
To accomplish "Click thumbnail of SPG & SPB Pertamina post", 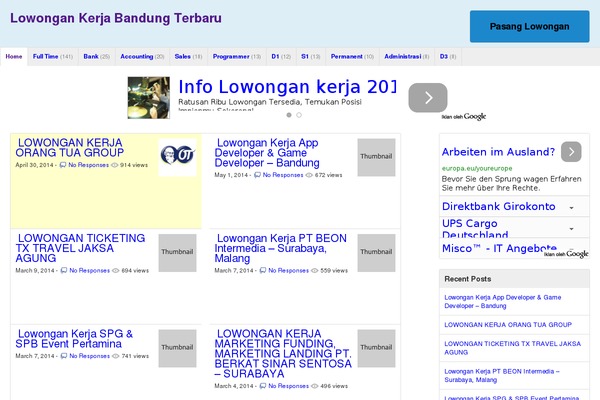I will 178,348.
